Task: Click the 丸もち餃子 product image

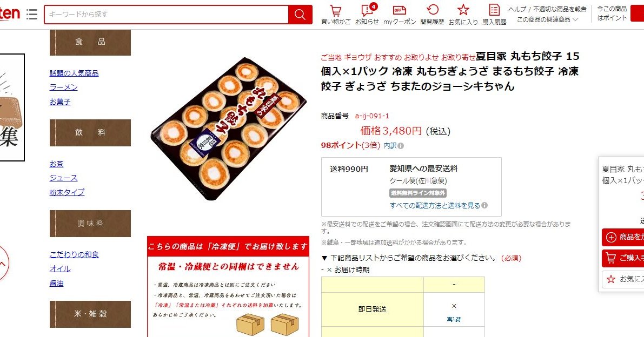Action: coord(228,129)
